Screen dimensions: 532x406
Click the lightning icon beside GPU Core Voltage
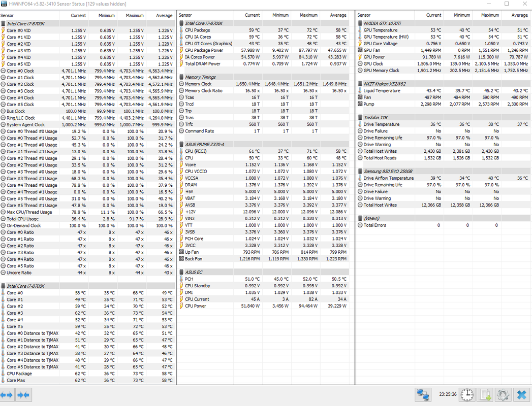(360, 43)
